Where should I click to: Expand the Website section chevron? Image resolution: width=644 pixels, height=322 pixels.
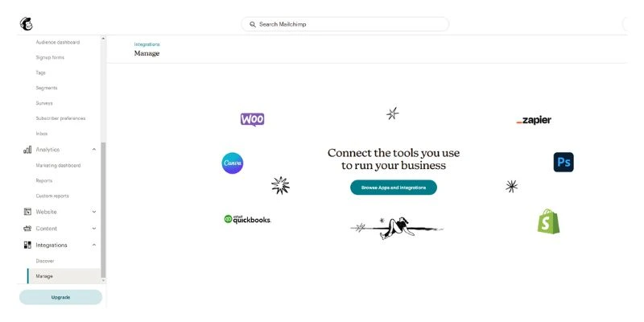coord(94,212)
